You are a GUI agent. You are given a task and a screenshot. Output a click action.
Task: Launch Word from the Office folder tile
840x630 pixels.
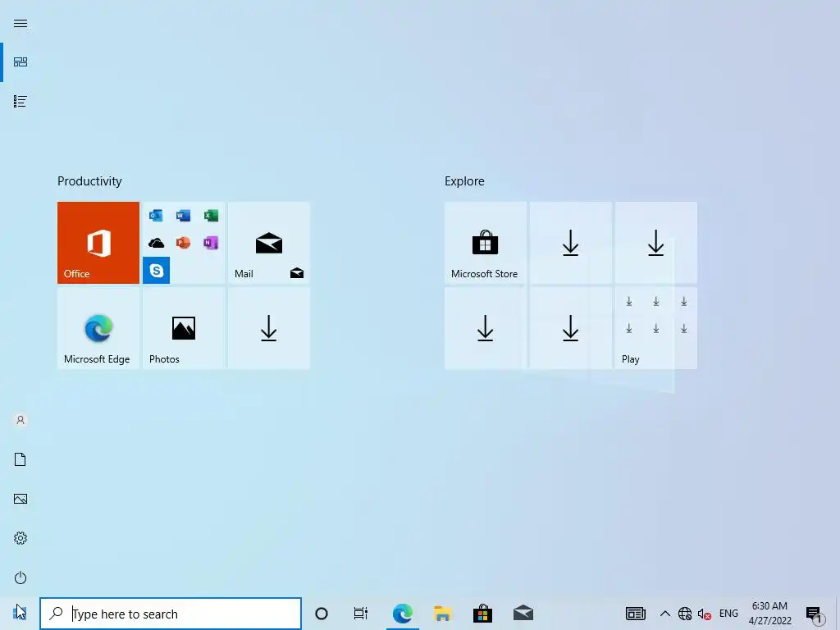[x=183, y=216]
